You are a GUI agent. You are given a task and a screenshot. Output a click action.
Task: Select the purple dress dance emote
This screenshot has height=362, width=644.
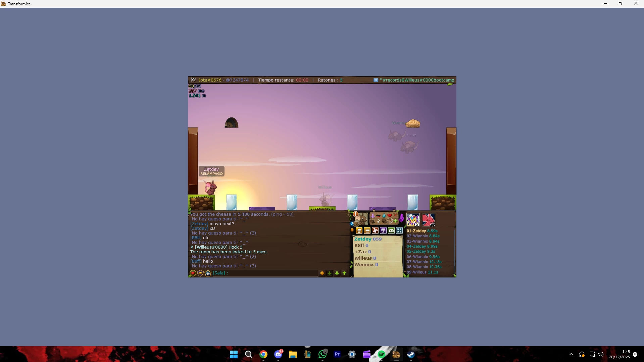click(373, 216)
